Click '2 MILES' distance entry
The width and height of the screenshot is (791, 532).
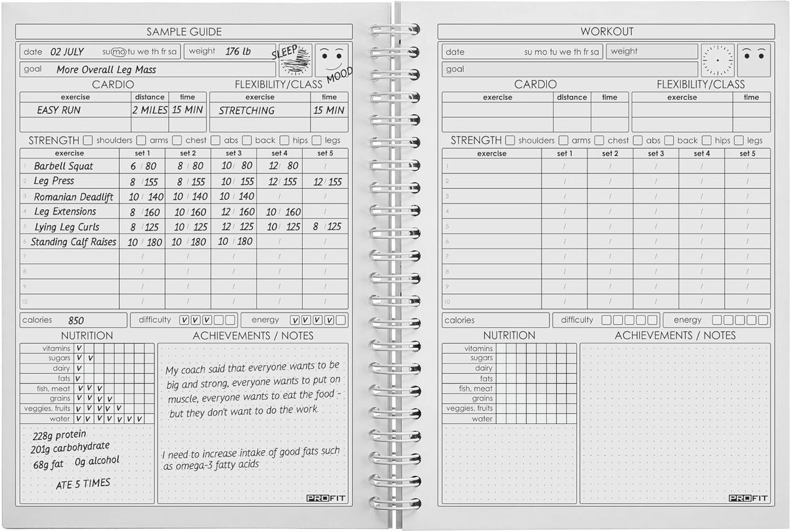pyautogui.click(x=150, y=110)
